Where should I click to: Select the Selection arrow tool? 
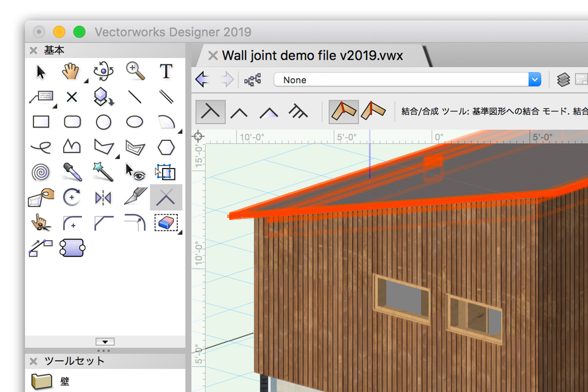[x=41, y=72]
